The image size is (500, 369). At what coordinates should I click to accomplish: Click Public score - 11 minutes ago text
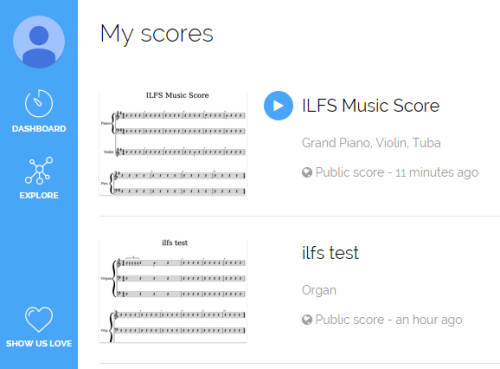coord(397,172)
